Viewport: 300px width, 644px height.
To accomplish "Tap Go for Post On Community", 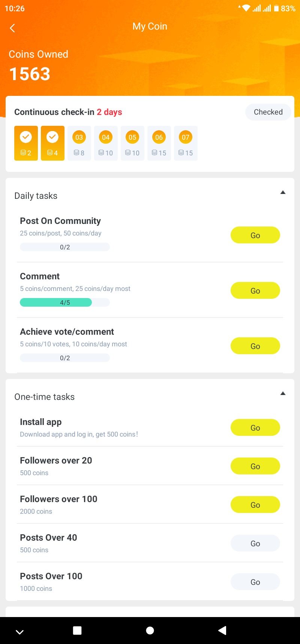I will [255, 235].
